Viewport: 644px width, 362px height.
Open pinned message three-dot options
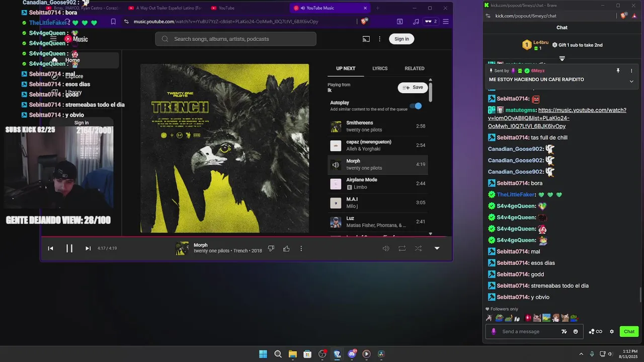point(631,71)
